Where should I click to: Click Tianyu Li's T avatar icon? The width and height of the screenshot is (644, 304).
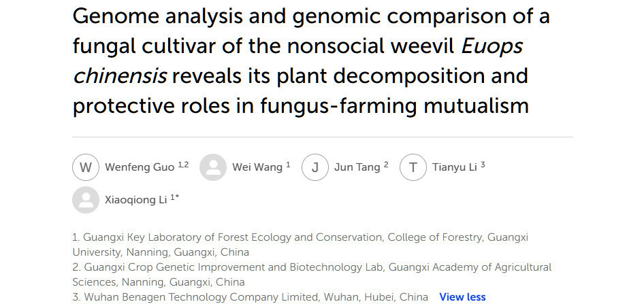point(413,167)
